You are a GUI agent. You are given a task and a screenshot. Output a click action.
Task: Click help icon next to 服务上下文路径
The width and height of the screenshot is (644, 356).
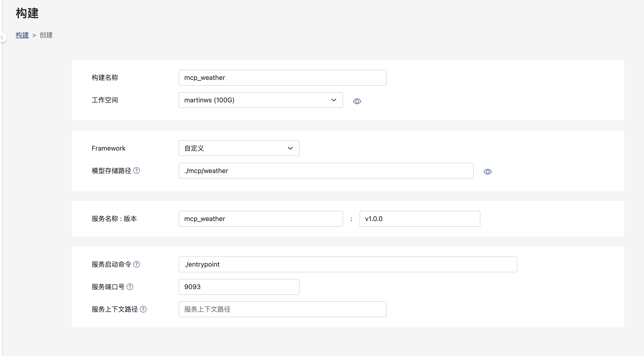(143, 309)
